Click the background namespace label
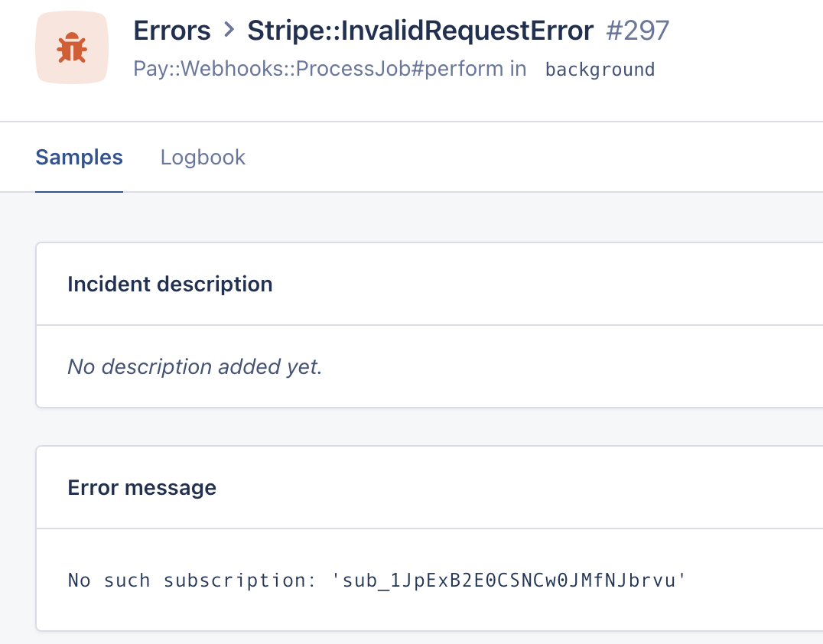The image size is (823, 644). pyautogui.click(x=599, y=69)
